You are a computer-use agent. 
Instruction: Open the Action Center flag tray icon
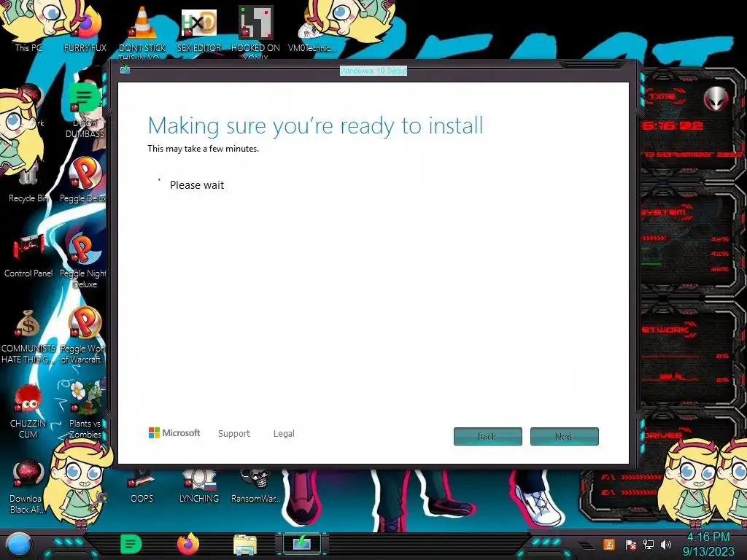click(x=630, y=545)
